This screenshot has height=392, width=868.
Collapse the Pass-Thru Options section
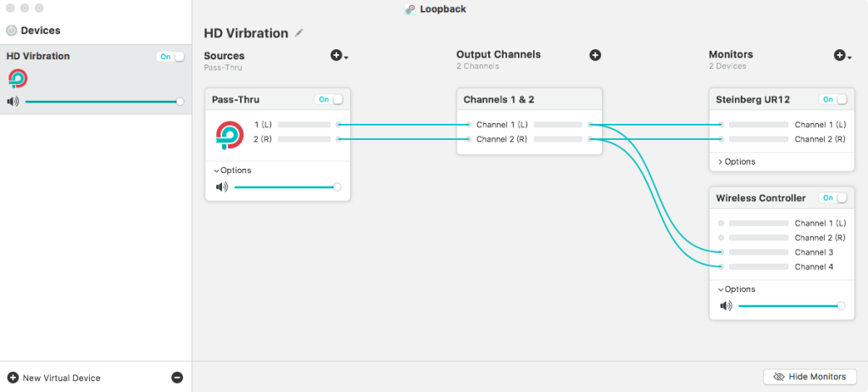tap(232, 171)
